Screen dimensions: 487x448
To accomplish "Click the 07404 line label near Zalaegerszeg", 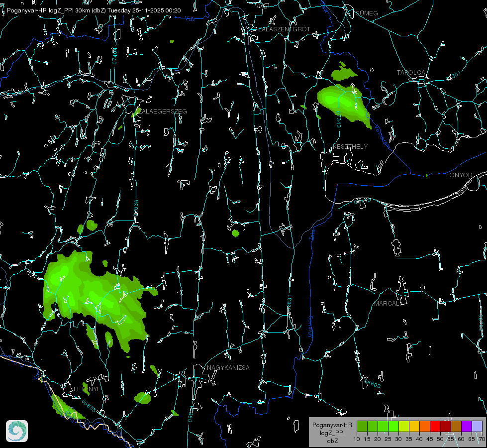I will (x=114, y=56).
